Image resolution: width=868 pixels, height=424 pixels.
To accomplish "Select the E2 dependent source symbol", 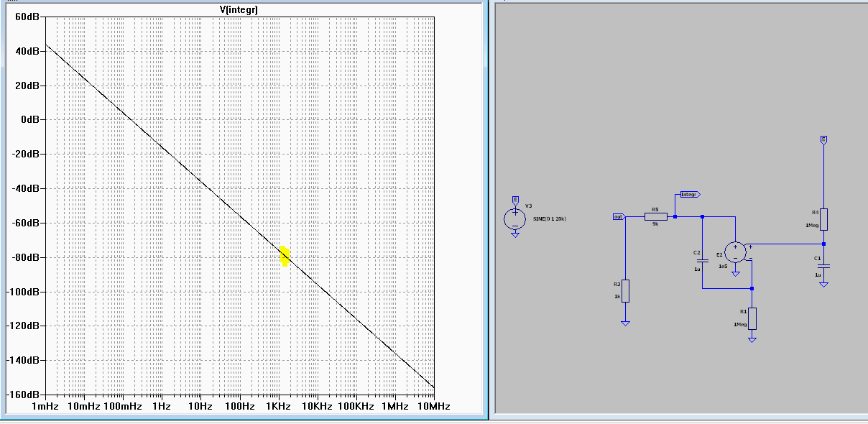I will (x=735, y=252).
